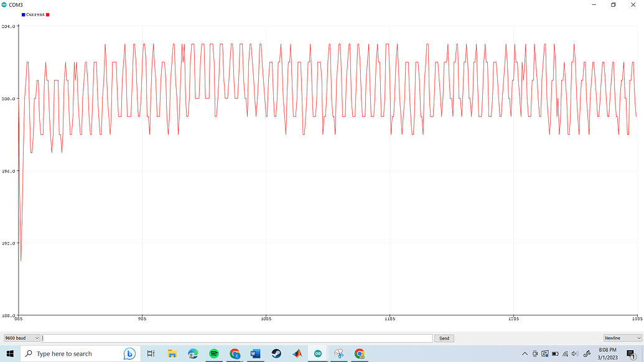Expand hidden icons in the system tray
The width and height of the screenshot is (644, 362).
coord(525,353)
